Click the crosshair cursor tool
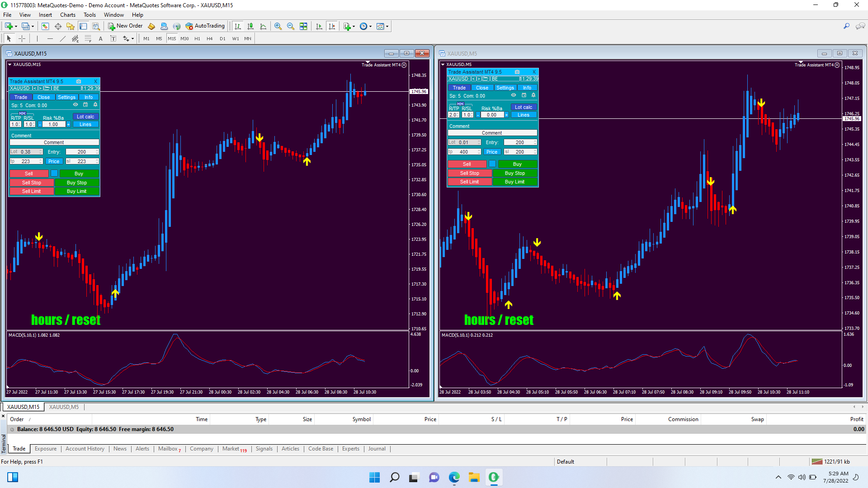The image size is (868, 488). pyautogui.click(x=22, y=38)
